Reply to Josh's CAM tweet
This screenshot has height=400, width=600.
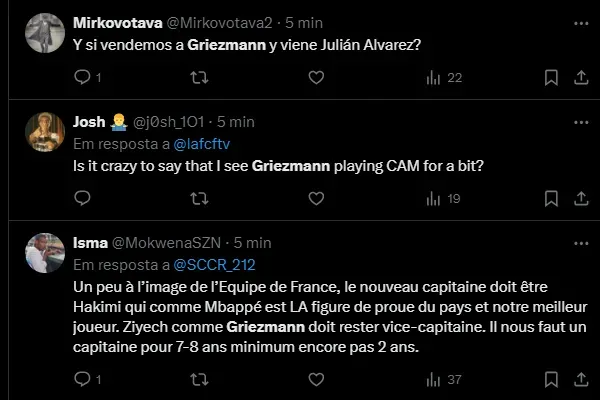click(x=82, y=199)
